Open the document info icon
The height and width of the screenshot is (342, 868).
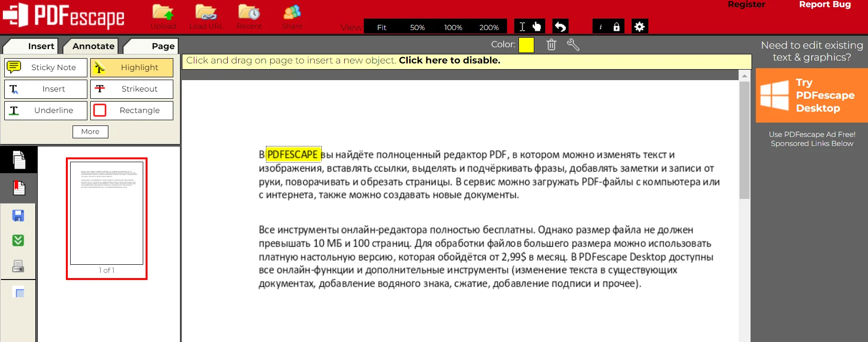(601, 27)
